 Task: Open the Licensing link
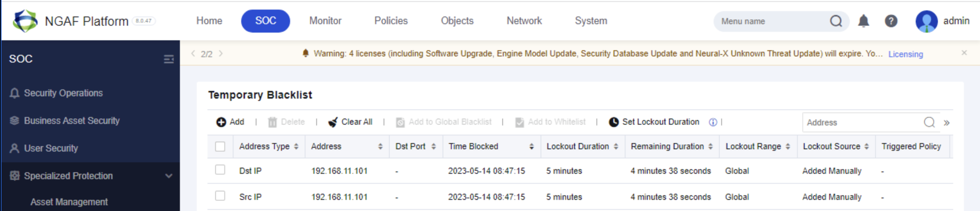[x=905, y=54]
